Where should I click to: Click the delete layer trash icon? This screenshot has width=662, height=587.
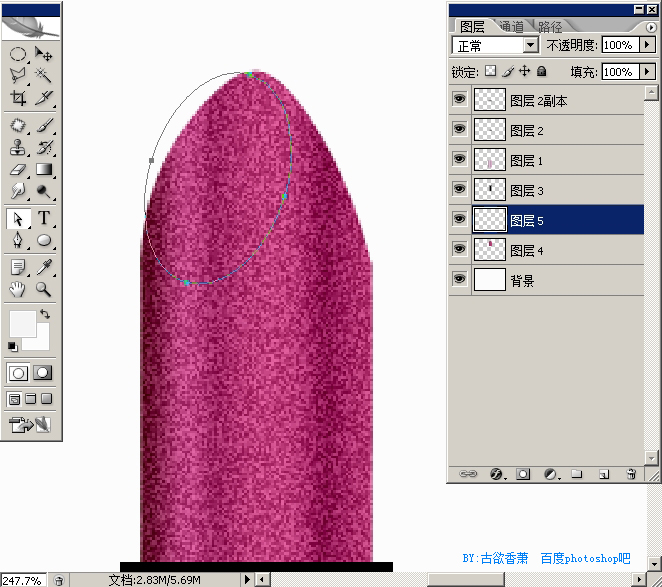pos(631,474)
